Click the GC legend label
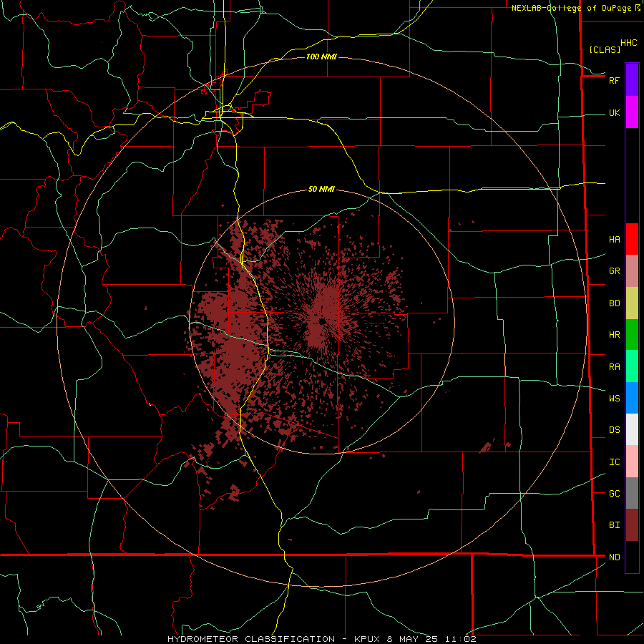Screen dimensions: 644x644 [x=615, y=493]
